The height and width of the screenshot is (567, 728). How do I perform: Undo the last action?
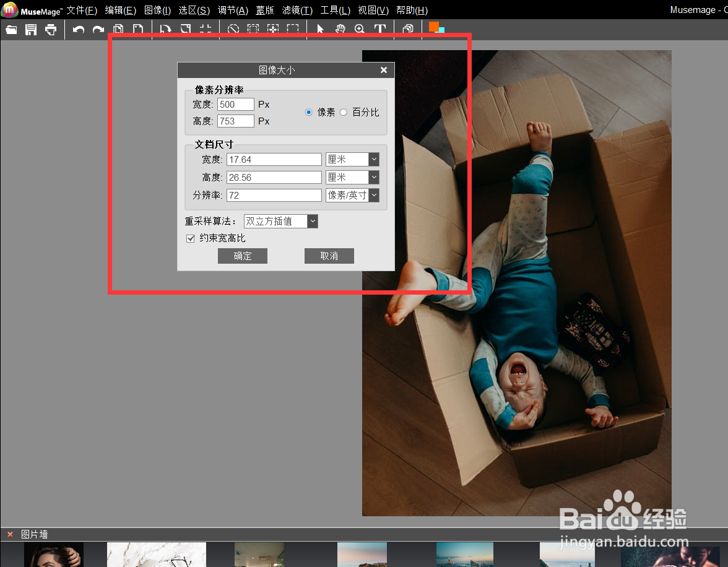[79, 30]
